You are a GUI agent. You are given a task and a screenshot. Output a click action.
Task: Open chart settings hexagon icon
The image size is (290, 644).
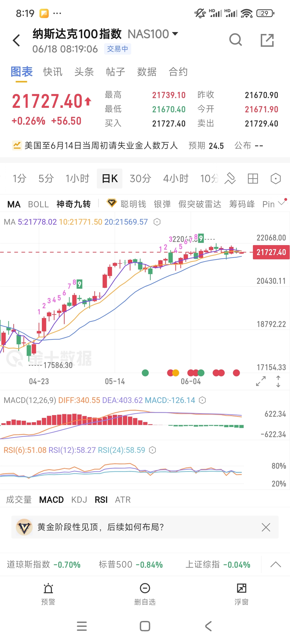[275, 179]
